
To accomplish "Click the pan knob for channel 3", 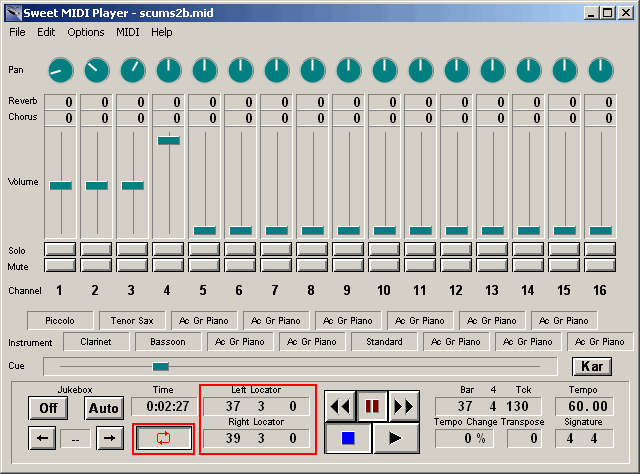I will coord(133,70).
